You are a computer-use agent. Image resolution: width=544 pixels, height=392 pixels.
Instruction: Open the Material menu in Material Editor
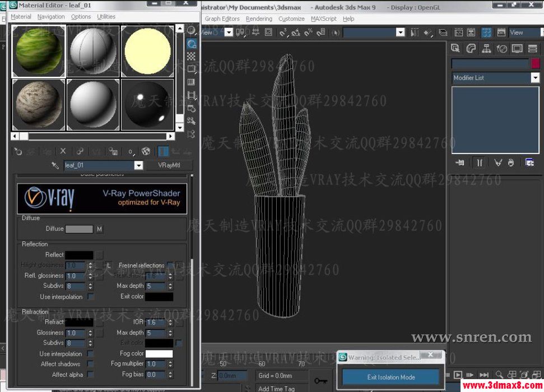tap(21, 17)
